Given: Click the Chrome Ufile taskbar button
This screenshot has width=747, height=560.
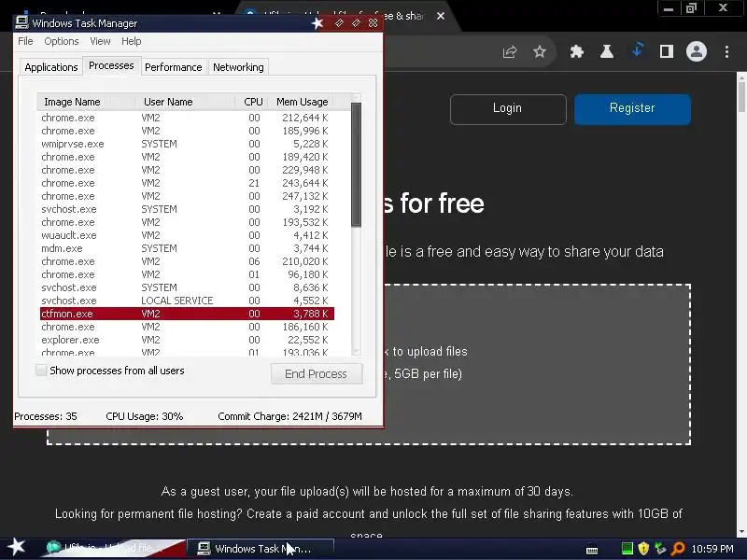Looking at the screenshot, I should 112,549.
